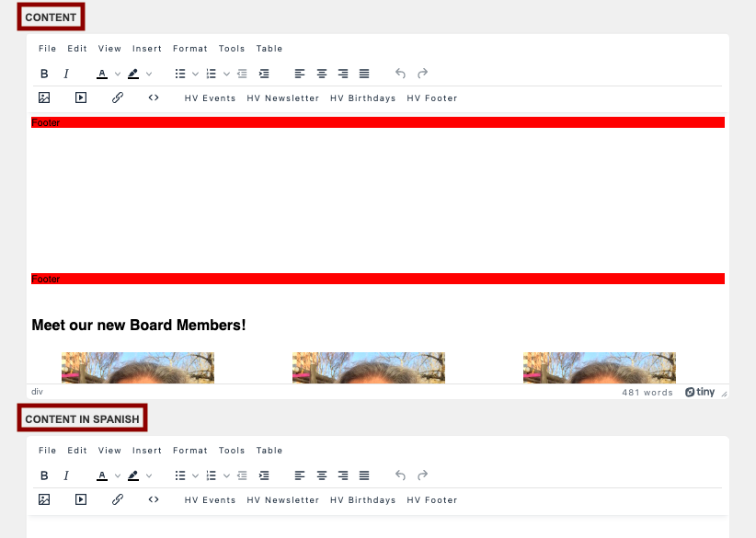Insert media in the Content editor

point(81,97)
